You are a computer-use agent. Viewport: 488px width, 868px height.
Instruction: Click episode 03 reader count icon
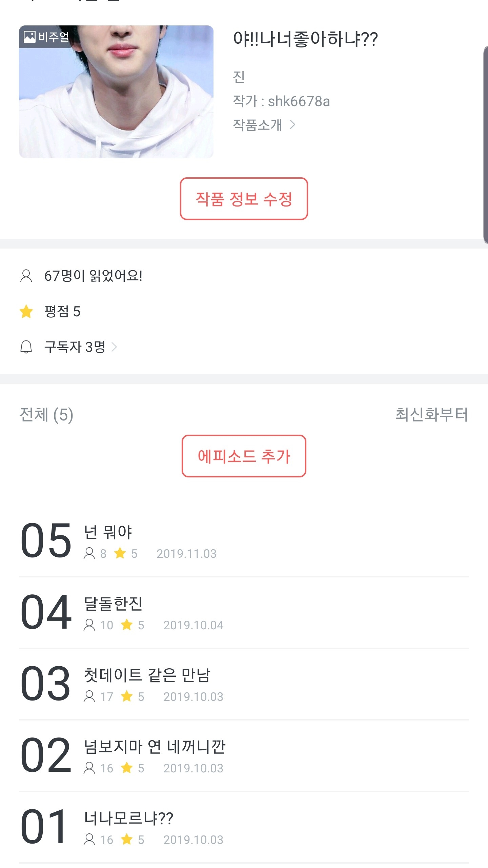coord(89,696)
